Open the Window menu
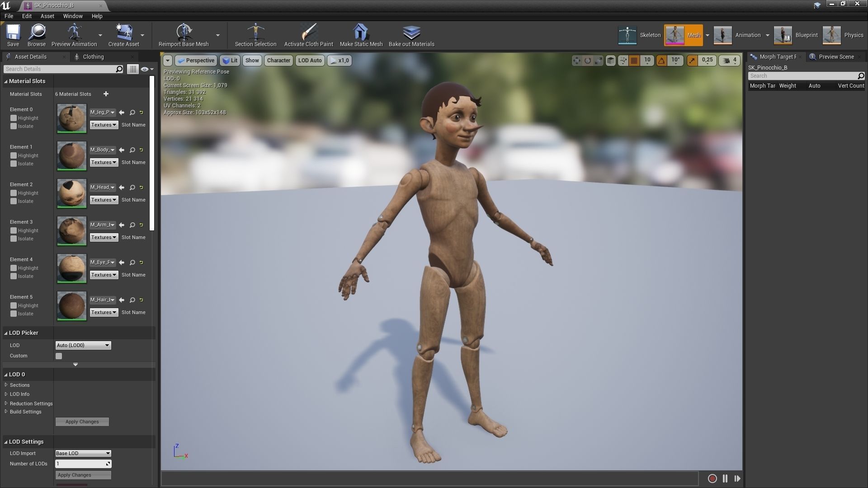The height and width of the screenshot is (488, 868). [73, 16]
